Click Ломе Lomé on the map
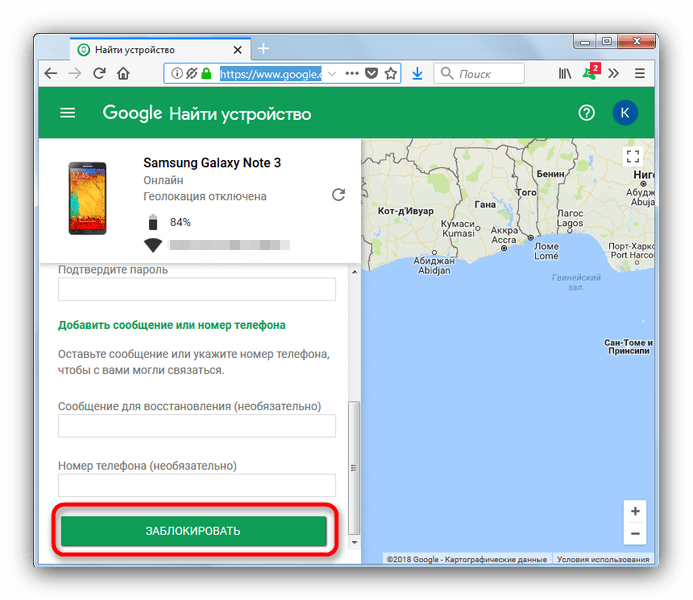Screen dimensions: 693x600 [x=547, y=251]
